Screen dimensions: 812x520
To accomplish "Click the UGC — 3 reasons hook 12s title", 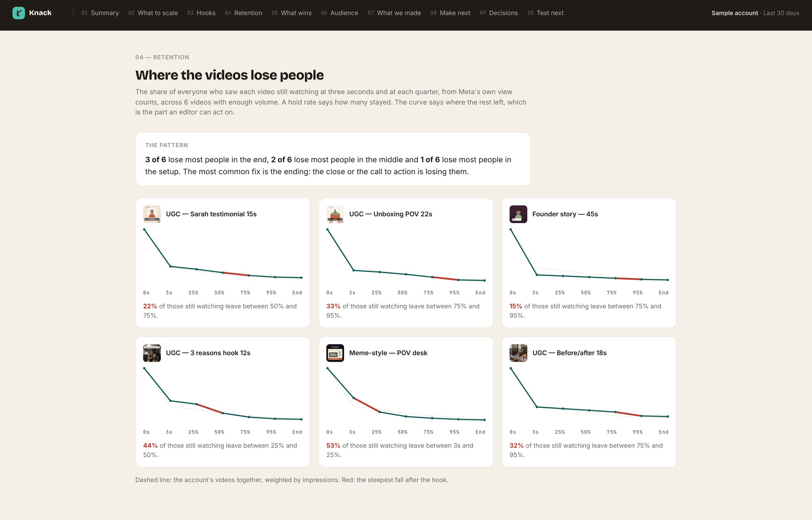I will [x=208, y=353].
